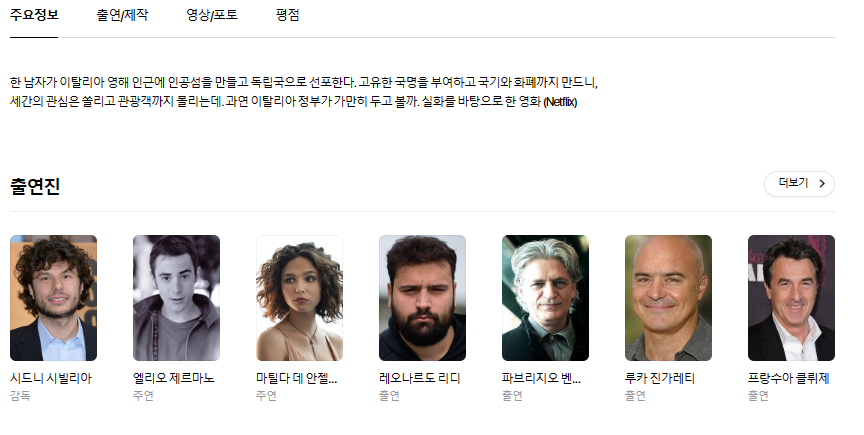The width and height of the screenshot is (864, 435).
Task: Click the 시드니 시빌리아 name link
Action: pos(51,378)
